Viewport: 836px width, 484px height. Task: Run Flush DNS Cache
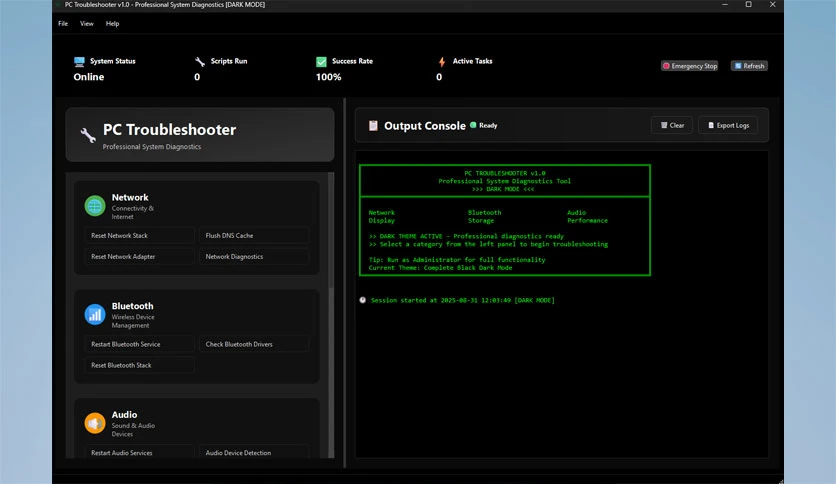pos(254,236)
